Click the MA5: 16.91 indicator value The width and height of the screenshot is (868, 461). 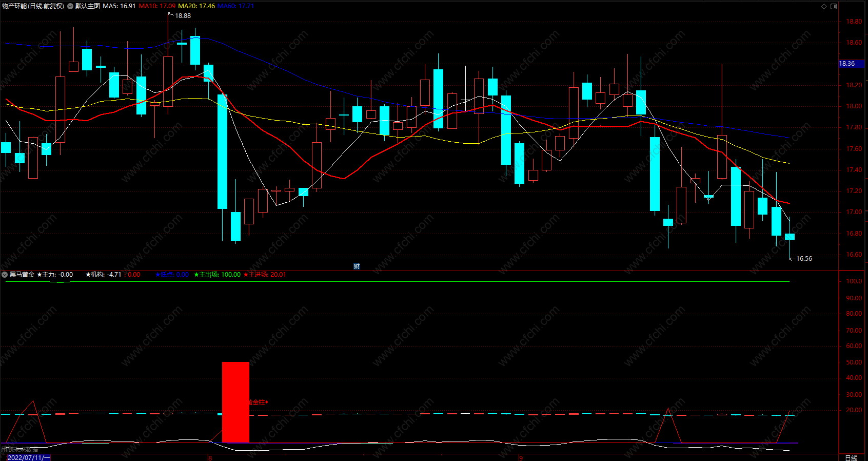(119, 6)
